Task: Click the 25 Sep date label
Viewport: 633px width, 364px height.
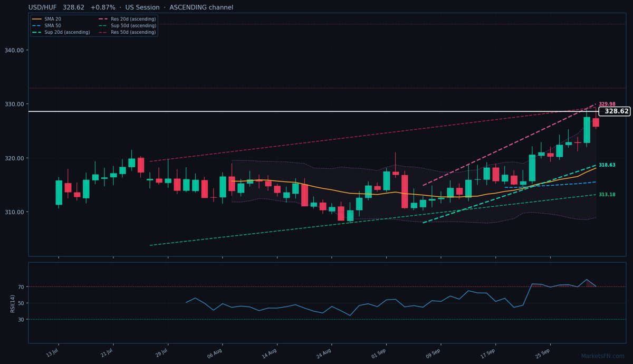Action: (x=543, y=353)
